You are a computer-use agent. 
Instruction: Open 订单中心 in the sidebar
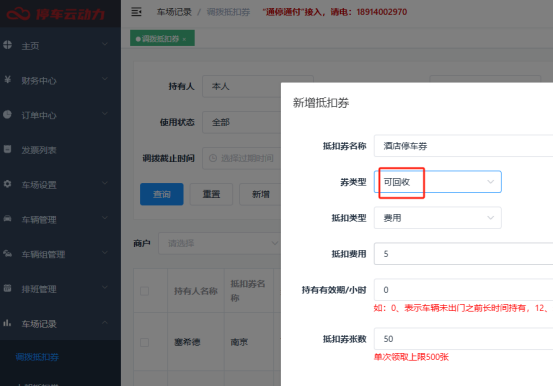pos(60,115)
